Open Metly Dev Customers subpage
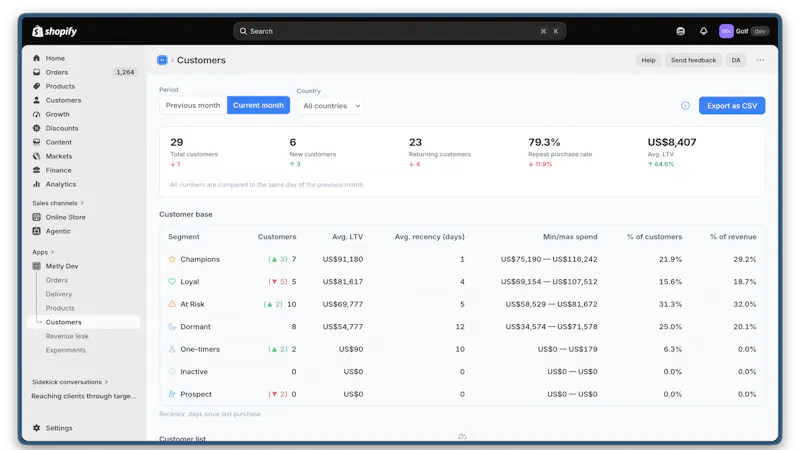The image size is (800, 450). point(84,322)
